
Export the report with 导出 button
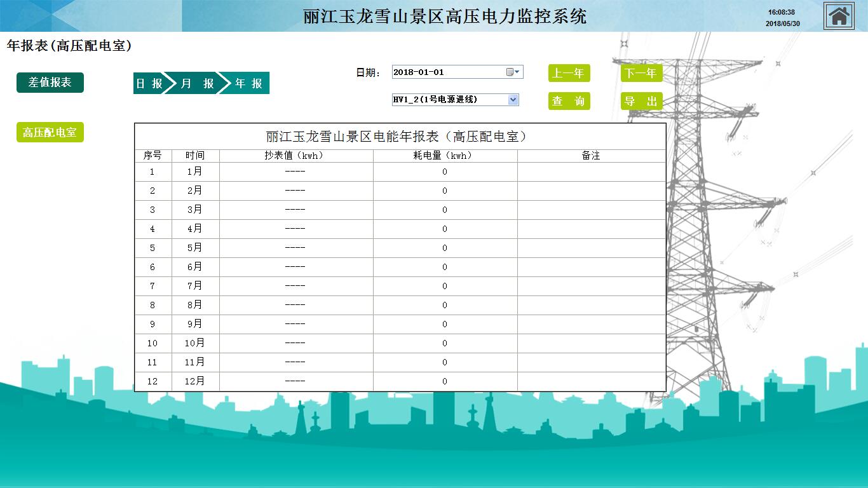pyautogui.click(x=641, y=101)
